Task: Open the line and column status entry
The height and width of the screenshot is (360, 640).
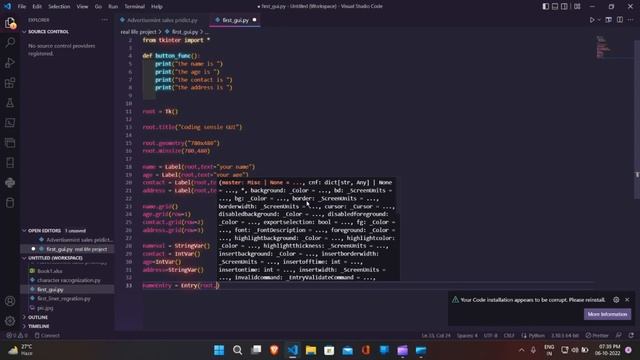Action: [436, 336]
